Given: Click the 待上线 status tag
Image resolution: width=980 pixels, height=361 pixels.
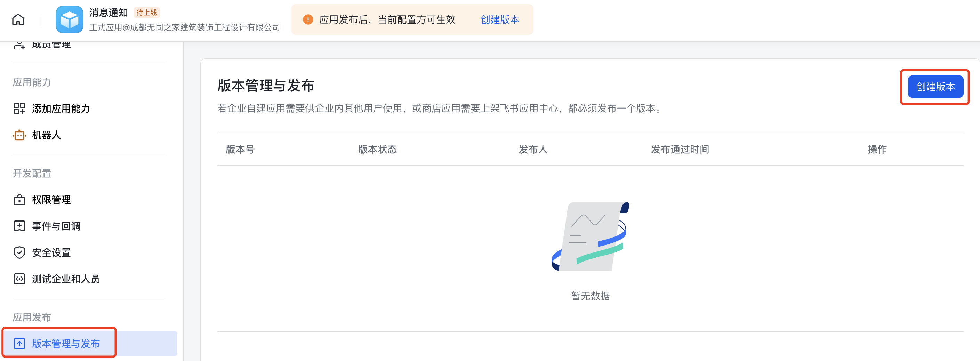Looking at the screenshot, I should point(146,13).
